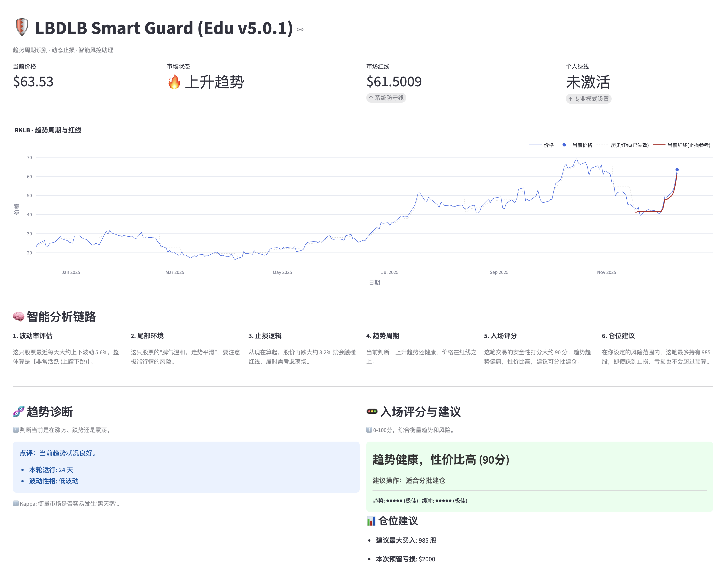Click the brain icon next to 智能分析链路
The height and width of the screenshot is (569, 728).
19,316
